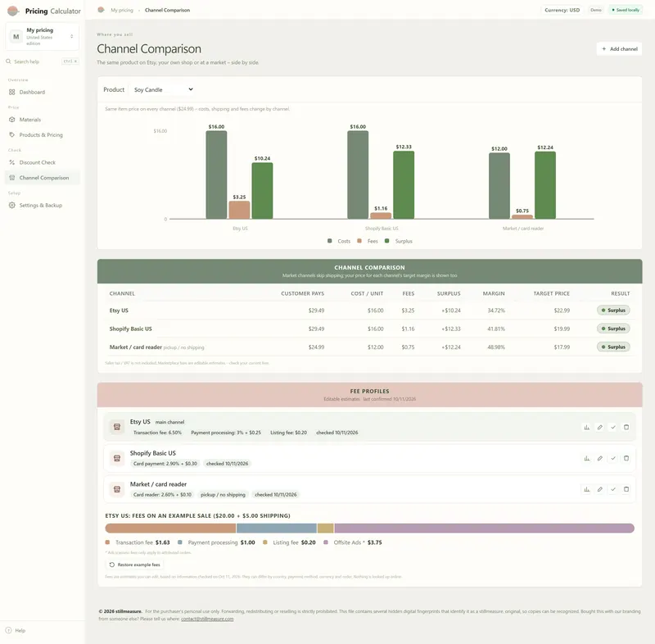Toggle the Fees legend entry

(x=368, y=241)
